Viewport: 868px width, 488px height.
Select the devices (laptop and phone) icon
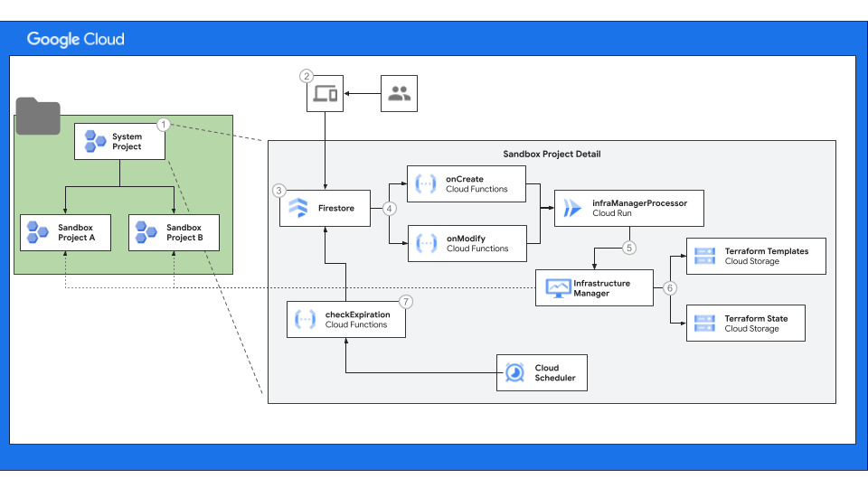(x=325, y=93)
